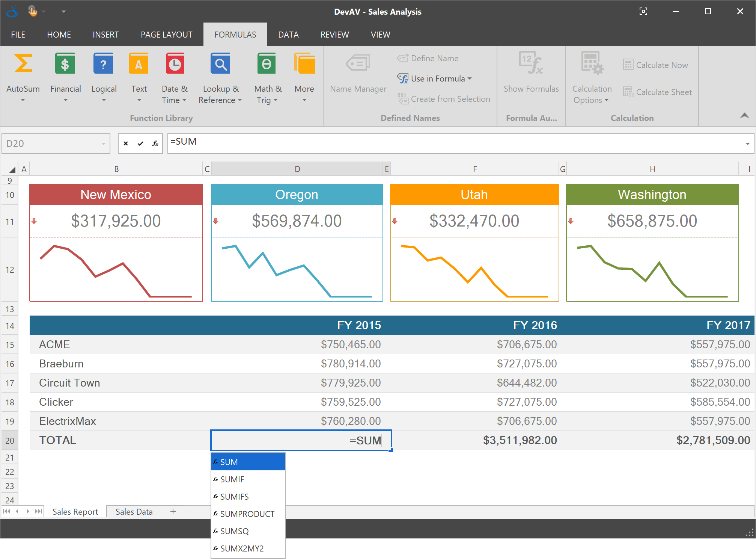Confirm formula with the checkmark button
The height and width of the screenshot is (559, 756).
(x=140, y=144)
